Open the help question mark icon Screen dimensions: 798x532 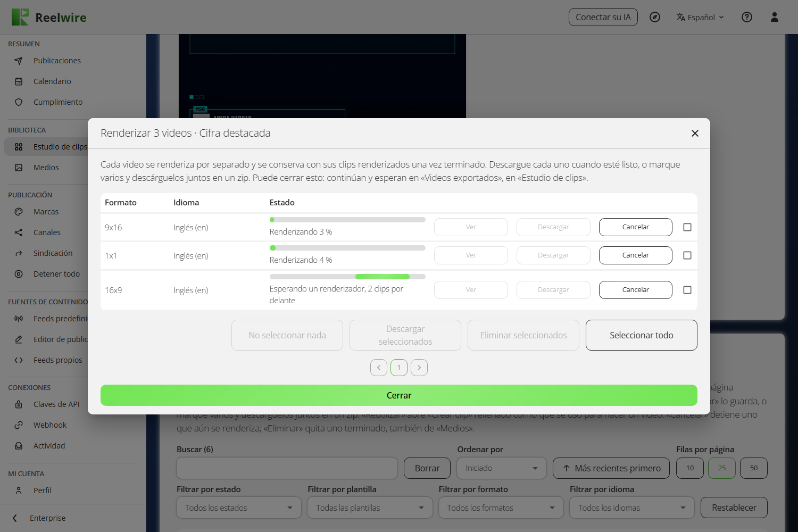747,17
